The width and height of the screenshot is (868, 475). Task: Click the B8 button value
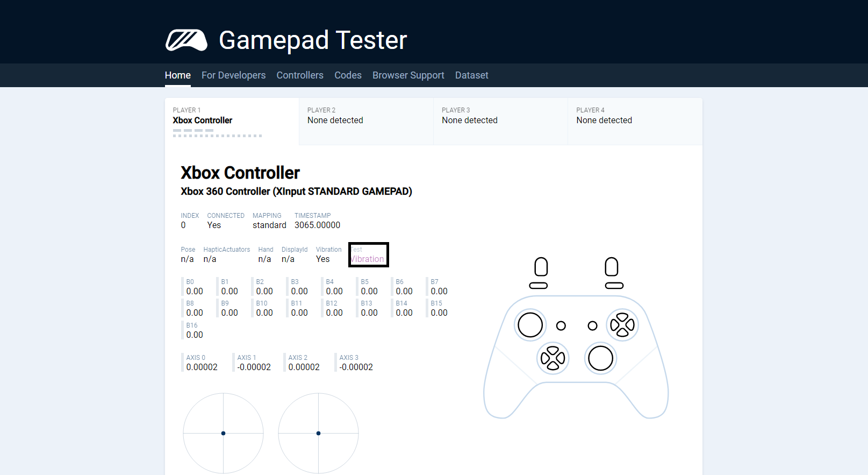click(195, 313)
